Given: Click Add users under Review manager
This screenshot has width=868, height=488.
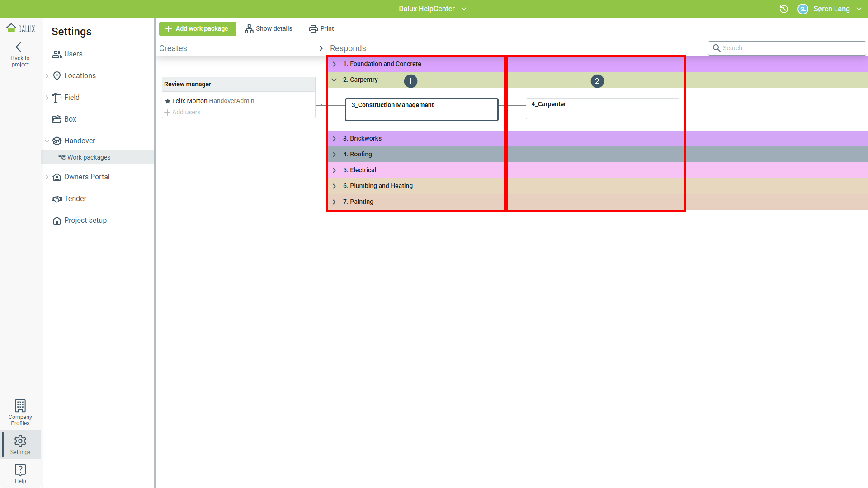Looking at the screenshot, I should coord(186,113).
